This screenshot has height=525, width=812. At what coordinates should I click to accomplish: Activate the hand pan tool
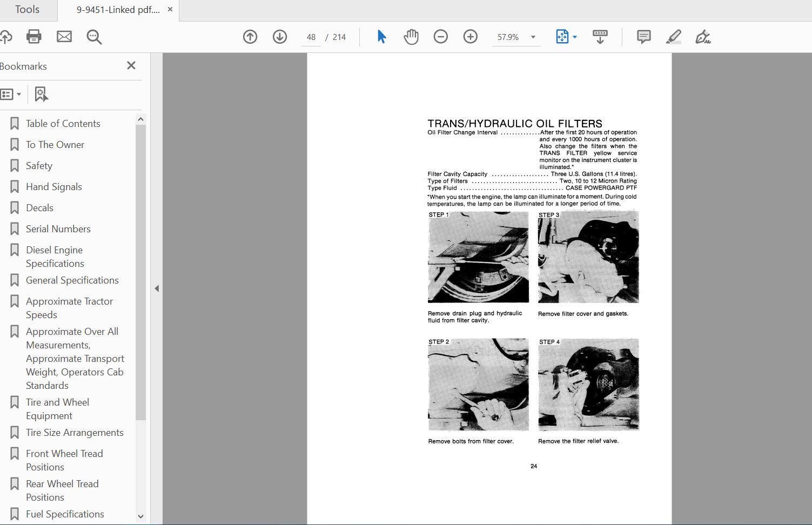(411, 37)
